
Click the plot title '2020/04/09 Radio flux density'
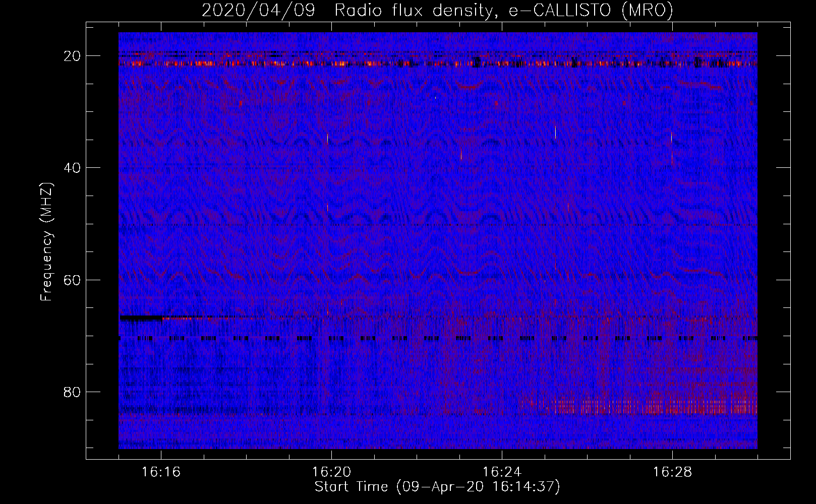tap(346, 11)
